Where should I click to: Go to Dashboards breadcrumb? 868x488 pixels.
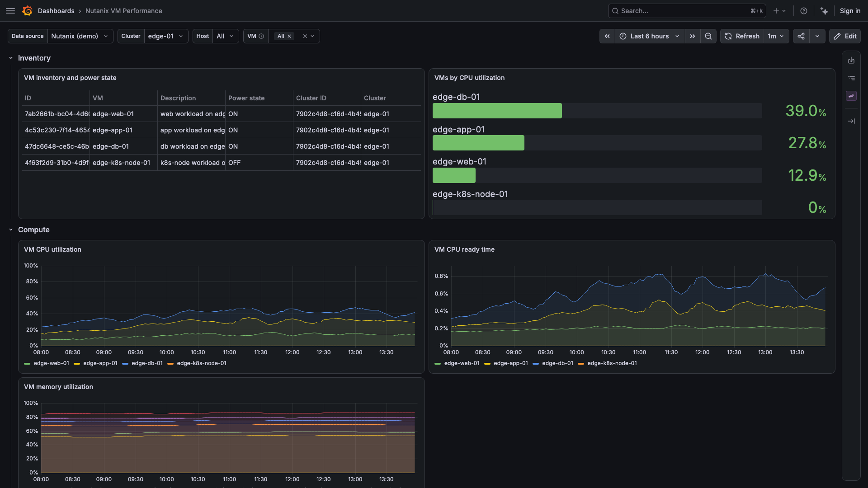coord(56,11)
